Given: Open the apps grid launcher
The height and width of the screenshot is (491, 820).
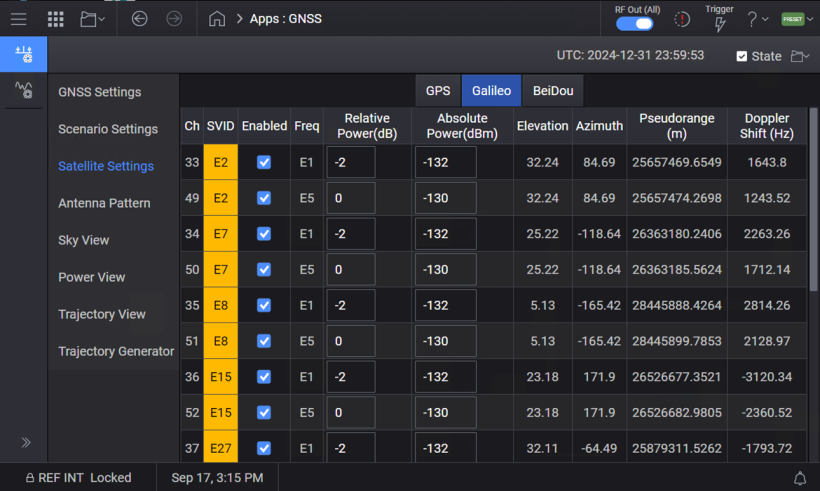Looking at the screenshot, I should click(x=56, y=19).
